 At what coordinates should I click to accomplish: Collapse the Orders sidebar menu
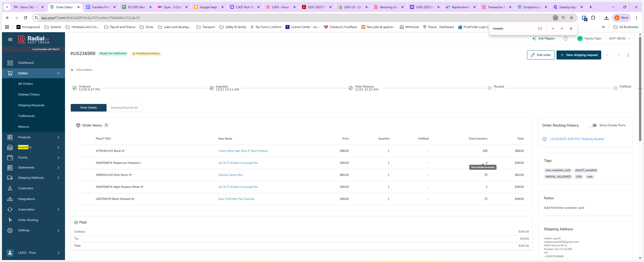tap(58, 73)
